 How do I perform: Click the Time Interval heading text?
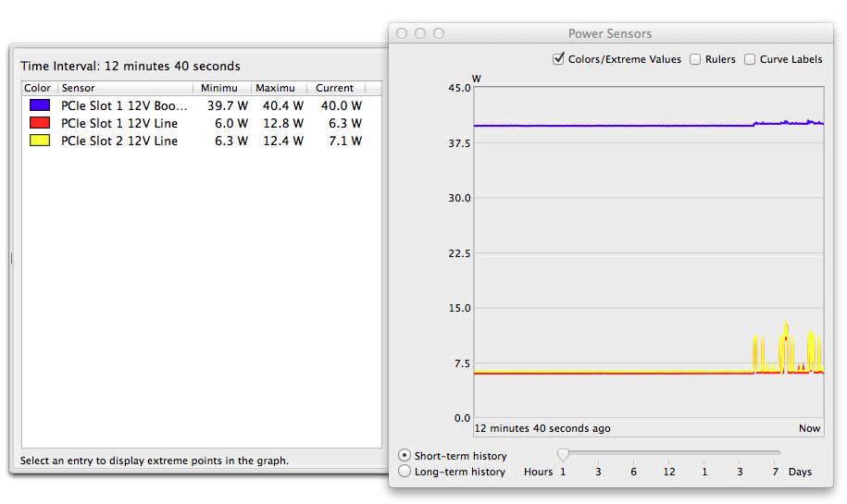pos(131,66)
